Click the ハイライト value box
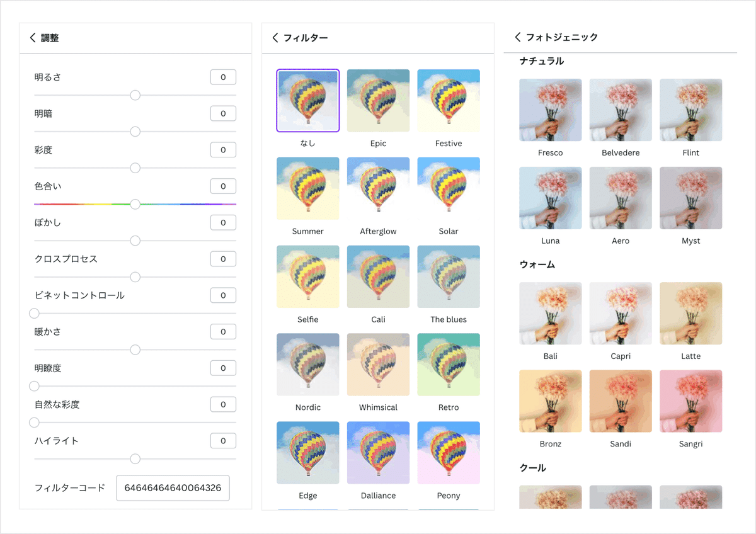Image resolution: width=756 pixels, height=534 pixels. coord(223,441)
